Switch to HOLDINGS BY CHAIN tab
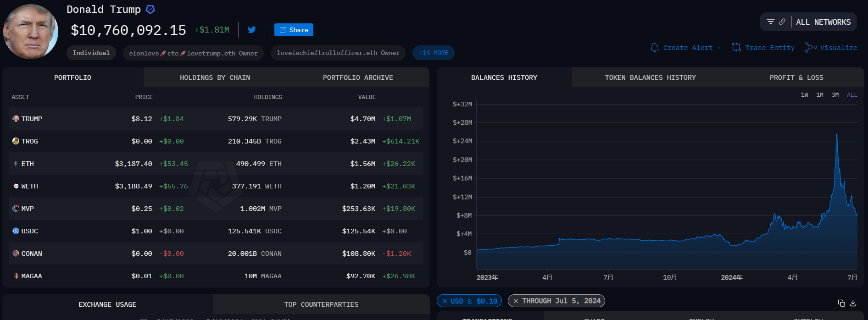This screenshot has width=868, height=320. (x=215, y=77)
